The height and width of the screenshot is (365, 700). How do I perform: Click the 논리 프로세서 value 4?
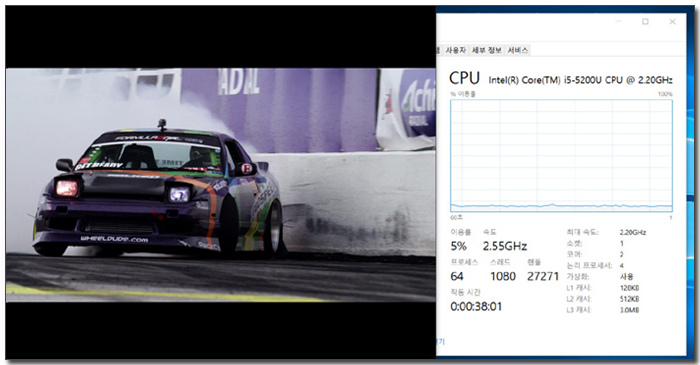(622, 265)
